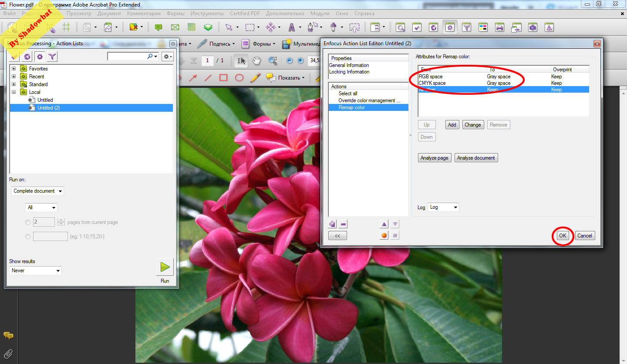
Task: Collapse the Local folder
Action: pos(14,92)
